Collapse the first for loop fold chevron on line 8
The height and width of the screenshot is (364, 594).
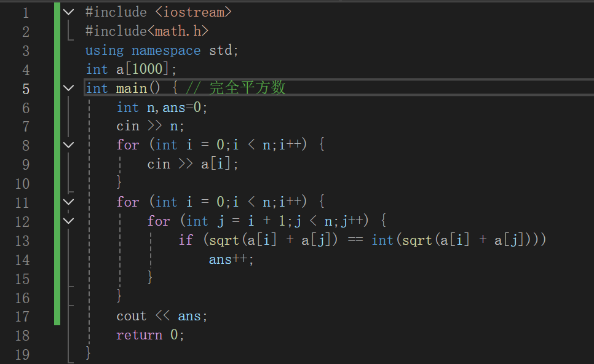[x=69, y=145]
